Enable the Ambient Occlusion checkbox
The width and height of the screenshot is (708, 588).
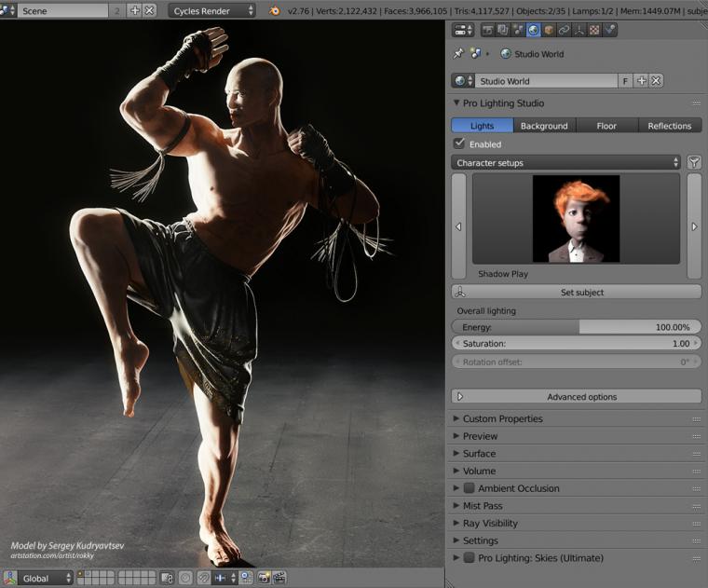tap(470, 488)
